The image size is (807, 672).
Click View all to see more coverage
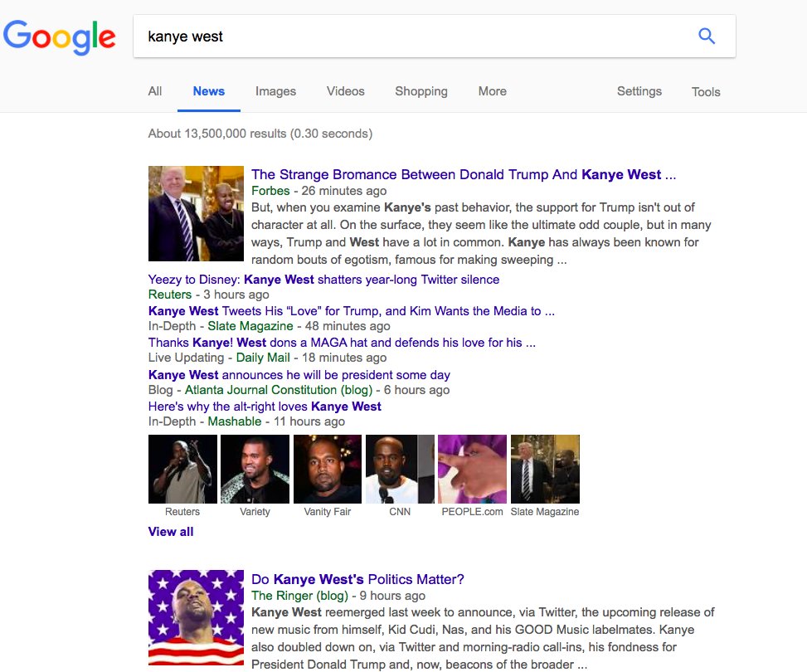[171, 532]
